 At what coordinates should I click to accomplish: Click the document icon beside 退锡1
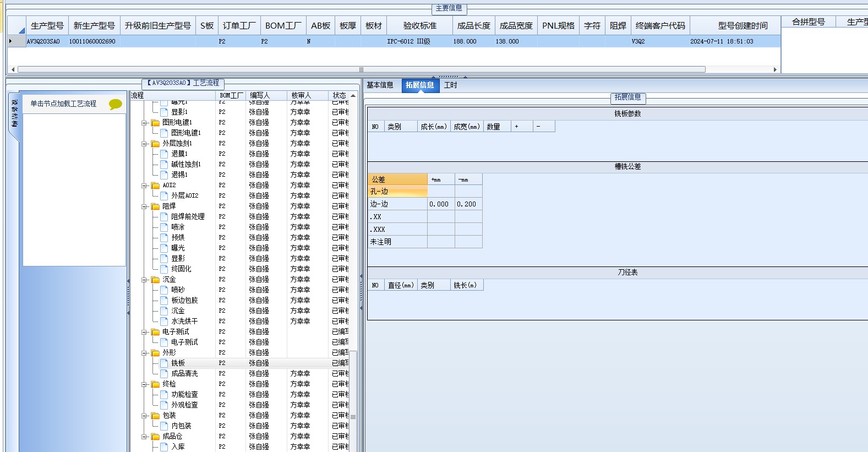point(164,175)
